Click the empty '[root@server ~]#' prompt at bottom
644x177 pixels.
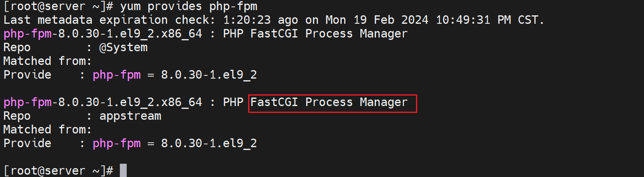point(58,171)
